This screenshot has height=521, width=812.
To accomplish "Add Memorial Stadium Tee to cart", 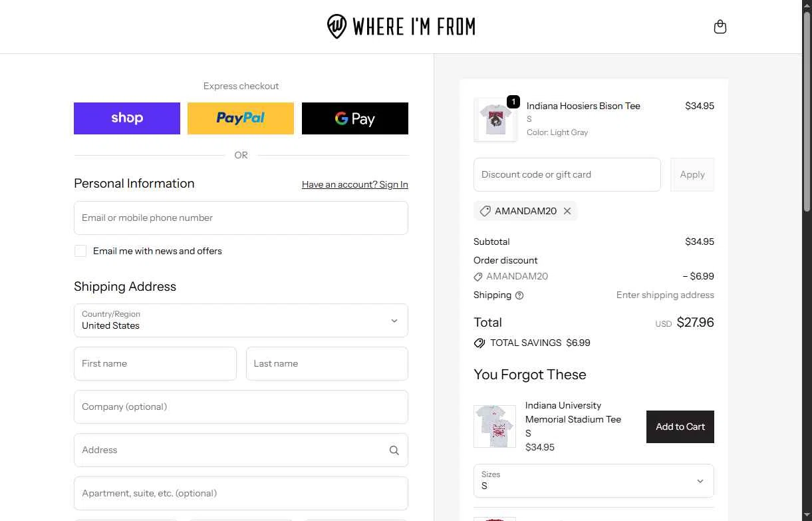I will pyautogui.click(x=680, y=427).
